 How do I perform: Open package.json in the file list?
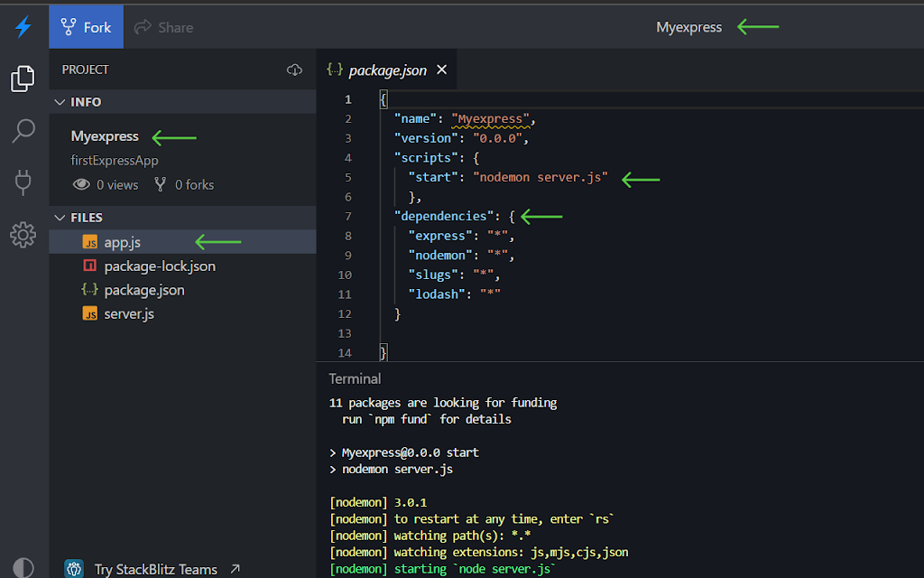tap(182, 290)
